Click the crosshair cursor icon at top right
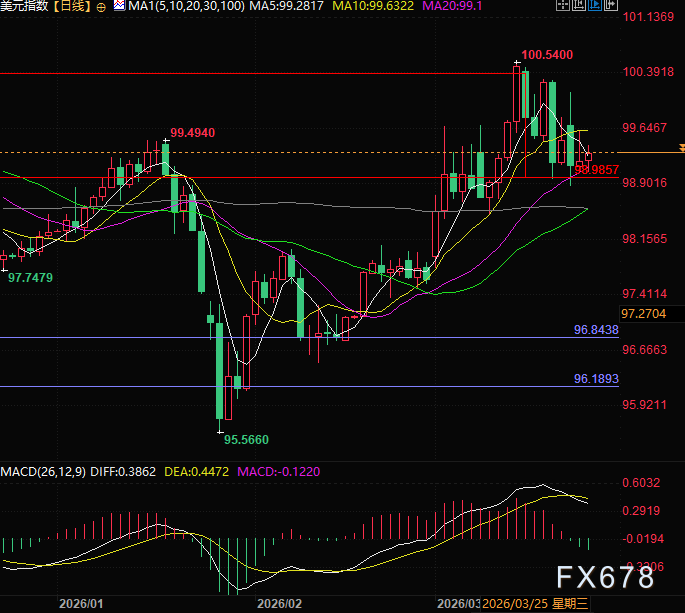Image resolution: width=685 pixels, height=613 pixels. 563,5
